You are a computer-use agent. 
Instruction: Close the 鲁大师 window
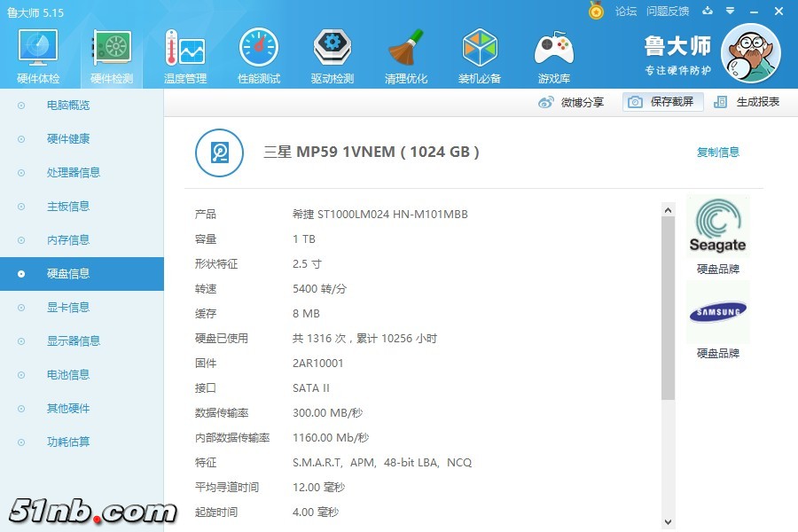pyautogui.click(x=778, y=11)
